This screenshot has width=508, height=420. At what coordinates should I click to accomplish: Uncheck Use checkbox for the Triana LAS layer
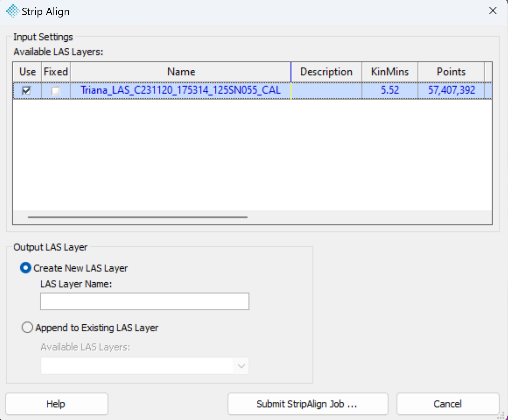[x=26, y=91]
